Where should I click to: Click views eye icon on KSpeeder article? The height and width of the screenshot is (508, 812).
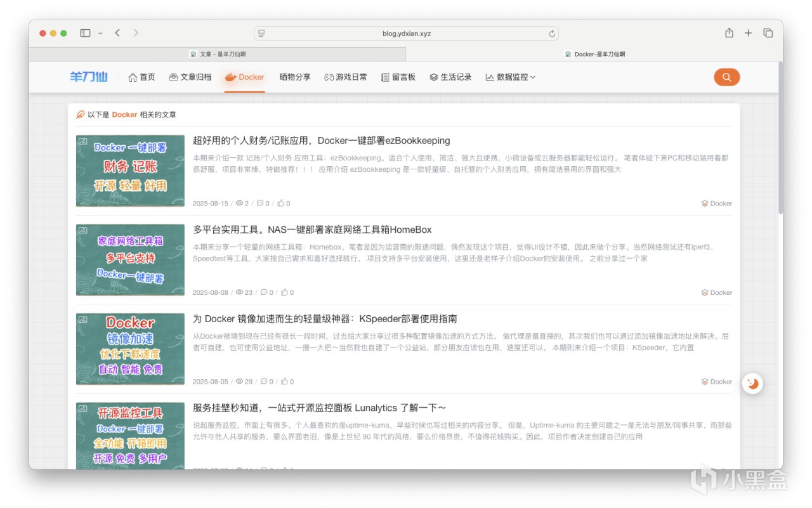tap(239, 382)
